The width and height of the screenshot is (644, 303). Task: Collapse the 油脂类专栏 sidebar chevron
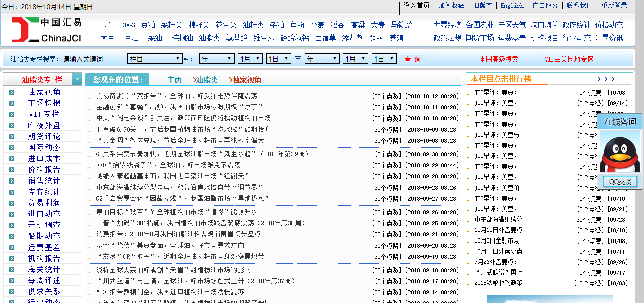(77, 79)
